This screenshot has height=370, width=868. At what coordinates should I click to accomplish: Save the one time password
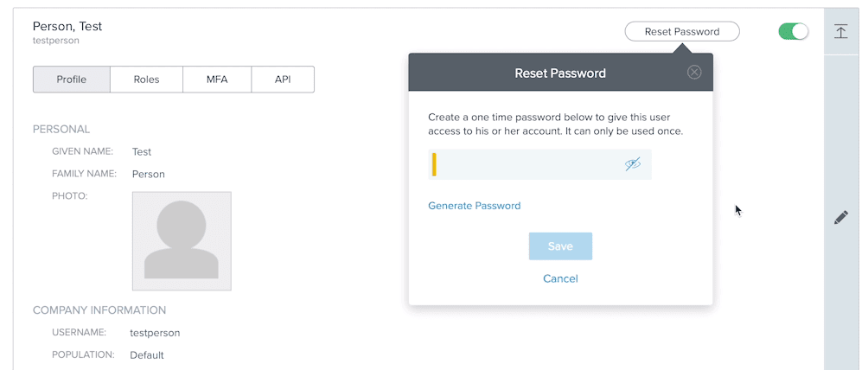tap(560, 246)
